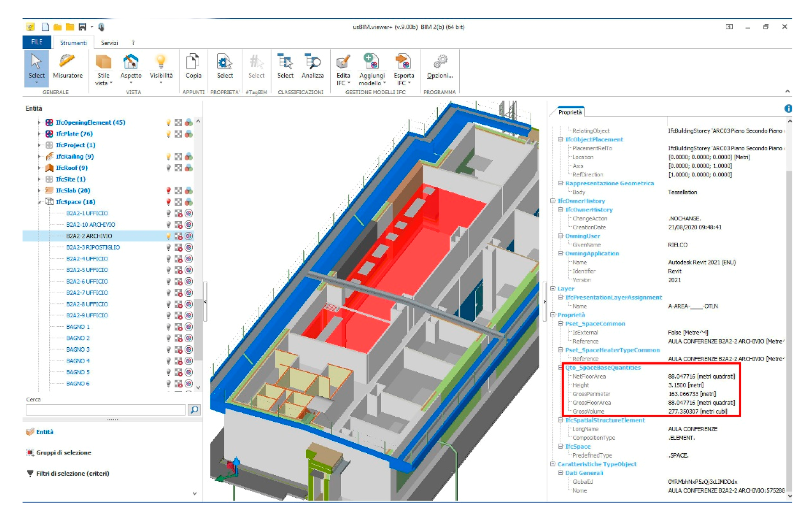812x515 pixels.
Task: Click the Copia clipboard icon
Action: tap(193, 62)
